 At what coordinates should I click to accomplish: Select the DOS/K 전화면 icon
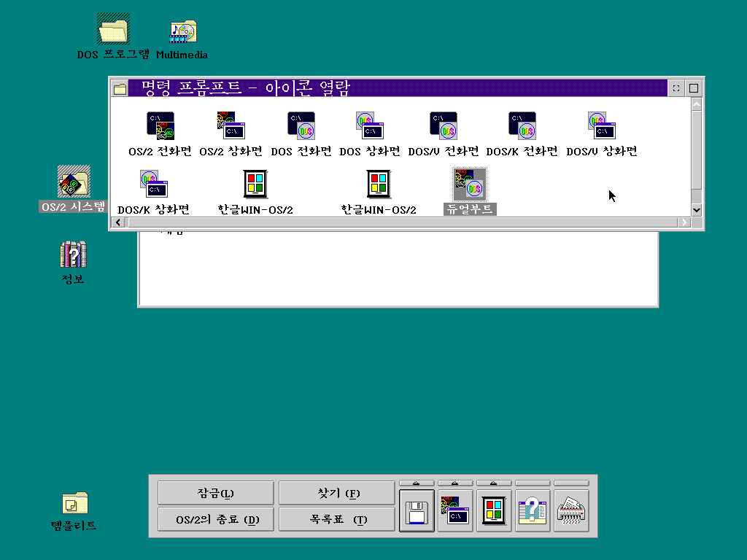[x=522, y=126]
